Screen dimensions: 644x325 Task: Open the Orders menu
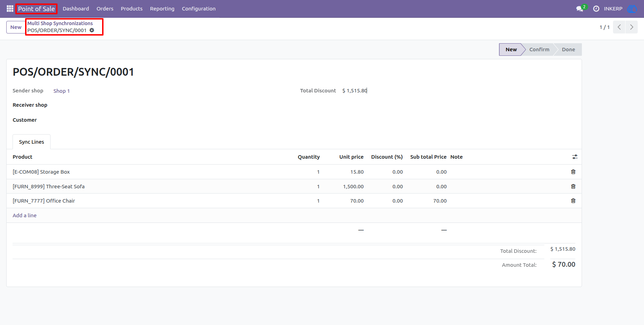pos(105,9)
